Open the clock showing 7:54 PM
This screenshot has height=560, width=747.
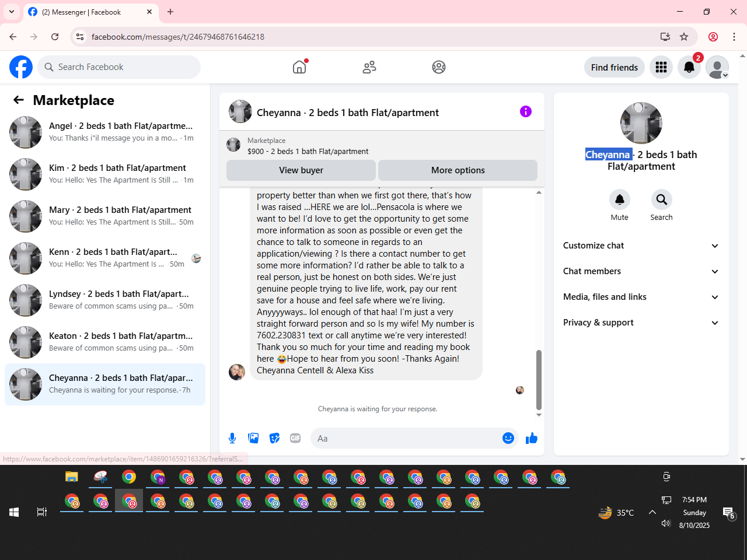(694, 500)
